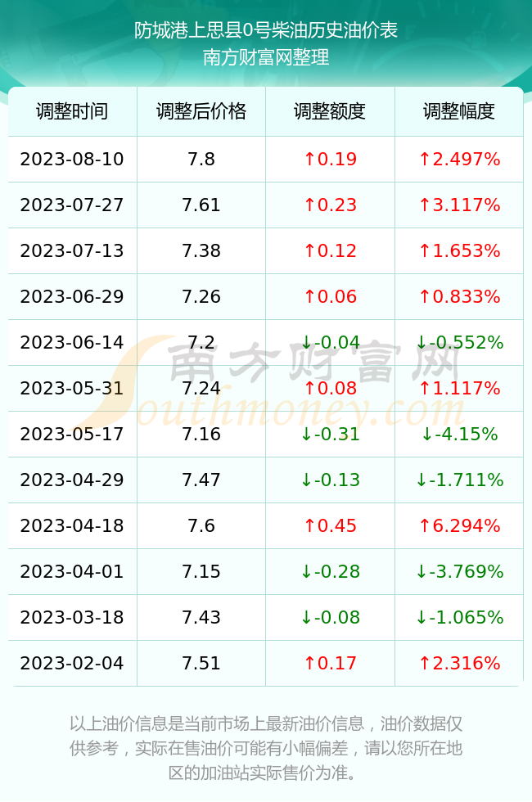Click the 南方财富网整理 subtitle text
532x802 pixels.
[266, 56]
